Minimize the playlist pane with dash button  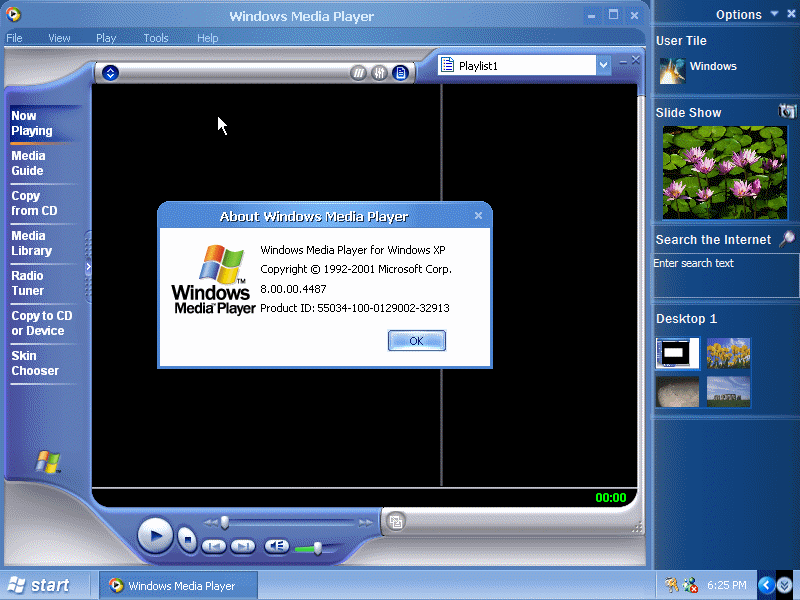pos(623,62)
